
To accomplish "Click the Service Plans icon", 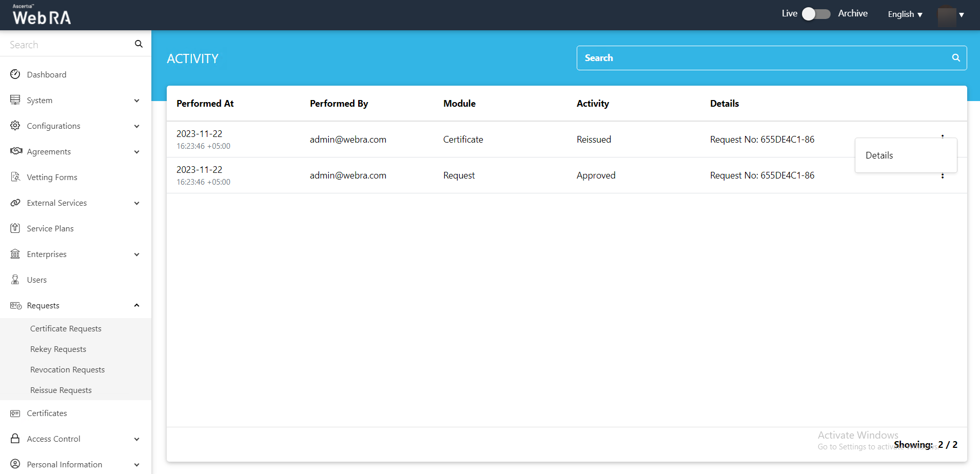I will 15,228.
